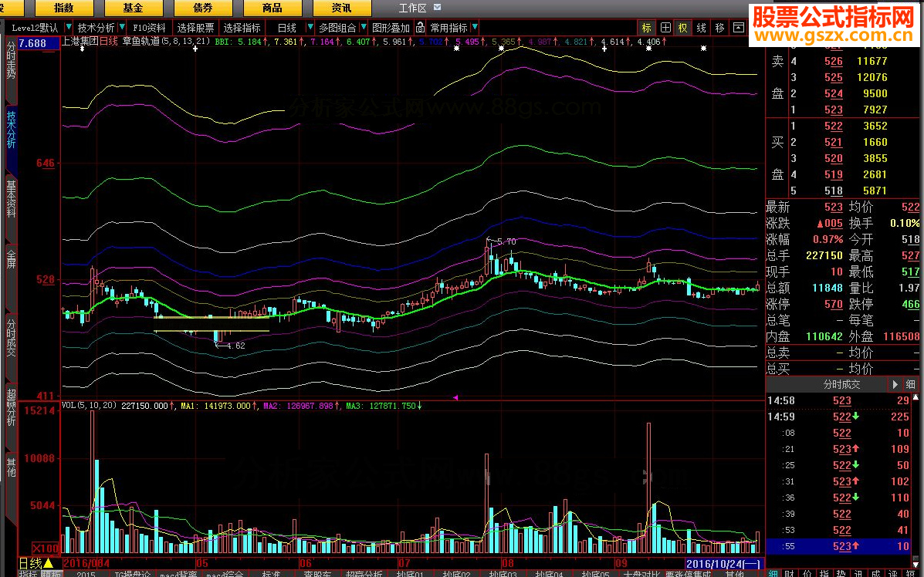Click the window restore icon beside 移
This screenshot has height=577, width=924.
738,28
